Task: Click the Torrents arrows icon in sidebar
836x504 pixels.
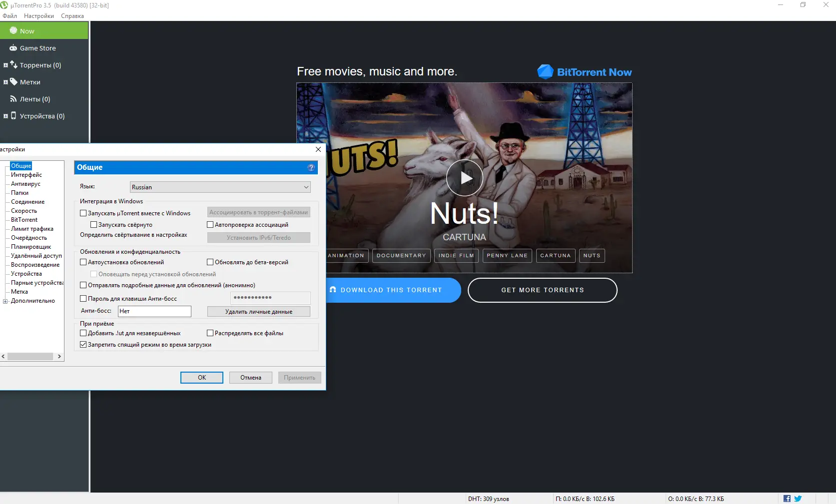Action: (x=13, y=64)
